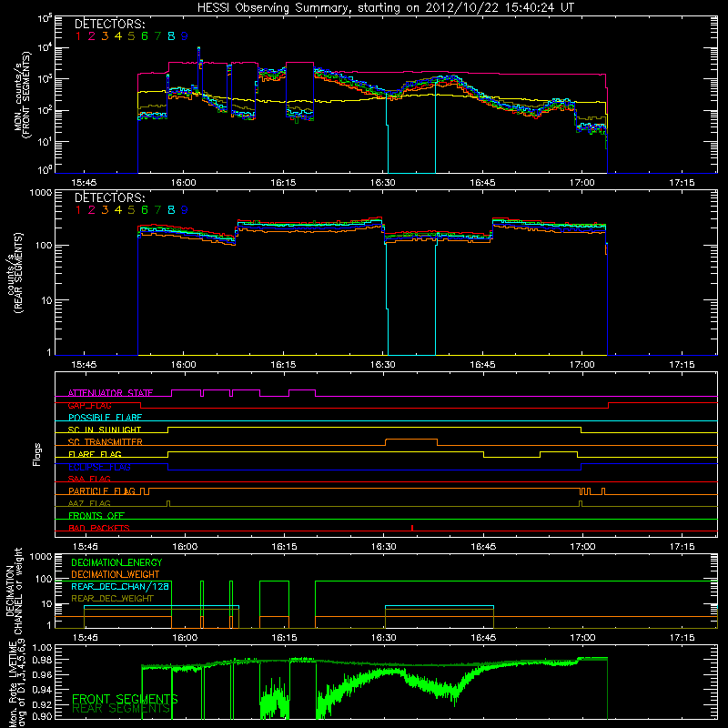The height and width of the screenshot is (728, 728).
Task: Click the SC_IN_SUNLIGHT flag label
Action: coord(105,430)
